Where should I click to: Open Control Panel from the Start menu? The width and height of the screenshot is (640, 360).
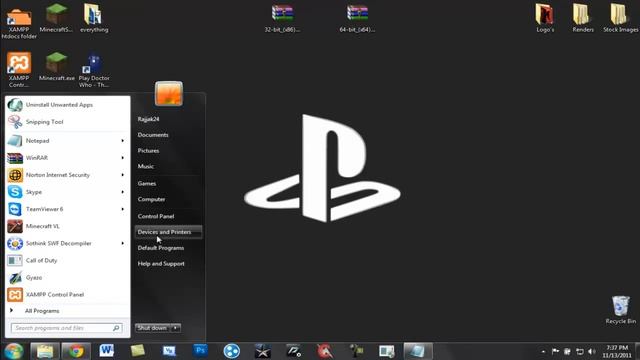156,216
